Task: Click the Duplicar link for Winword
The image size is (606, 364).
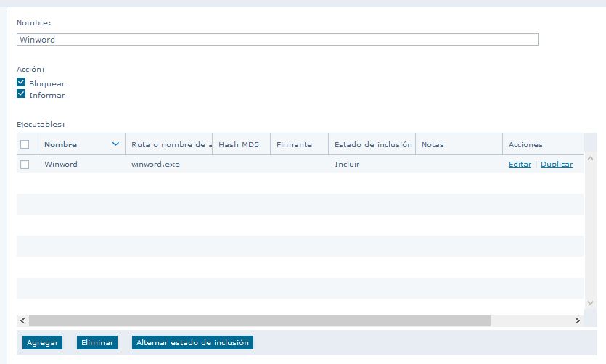Action: point(557,164)
